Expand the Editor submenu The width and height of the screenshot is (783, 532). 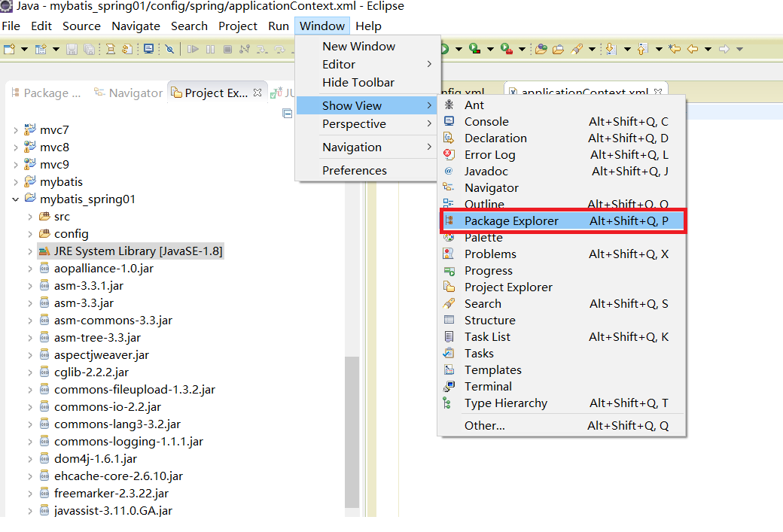pyautogui.click(x=368, y=65)
